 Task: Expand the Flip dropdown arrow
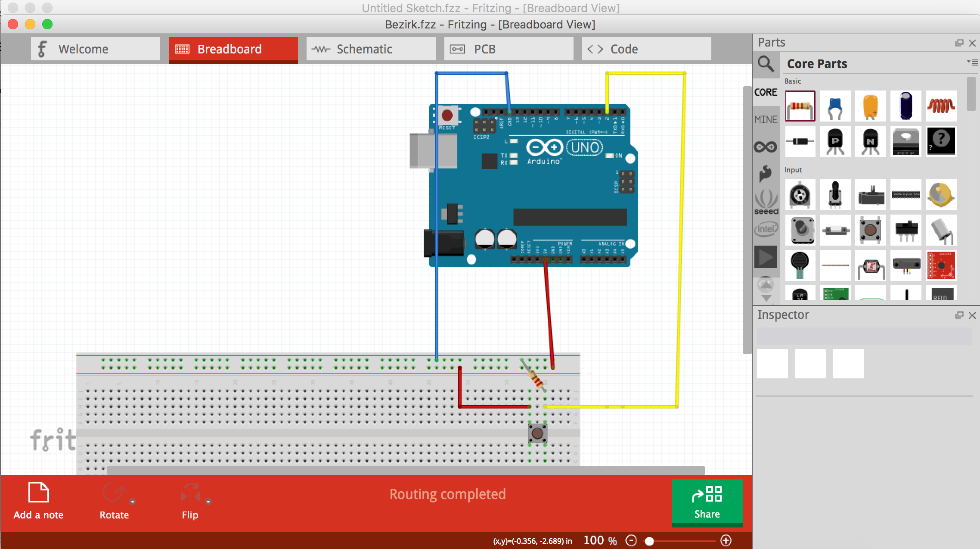(x=208, y=502)
